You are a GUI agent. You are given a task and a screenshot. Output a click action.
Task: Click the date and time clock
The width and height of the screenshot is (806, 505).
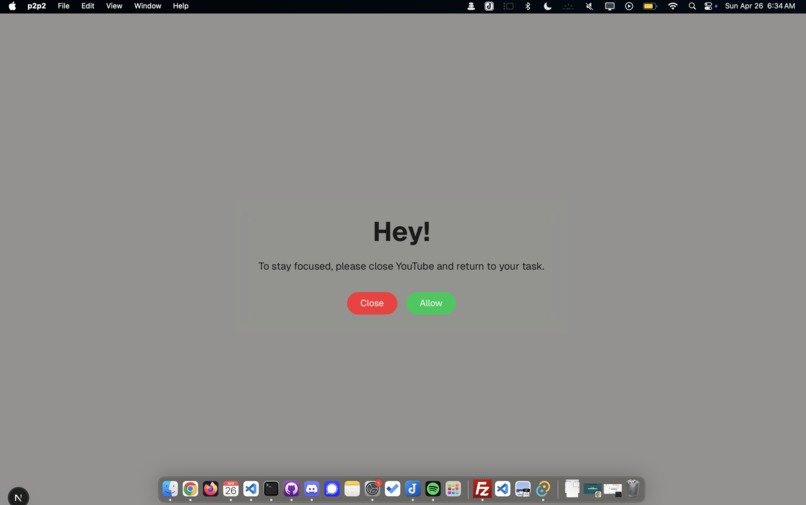click(760, 6)
